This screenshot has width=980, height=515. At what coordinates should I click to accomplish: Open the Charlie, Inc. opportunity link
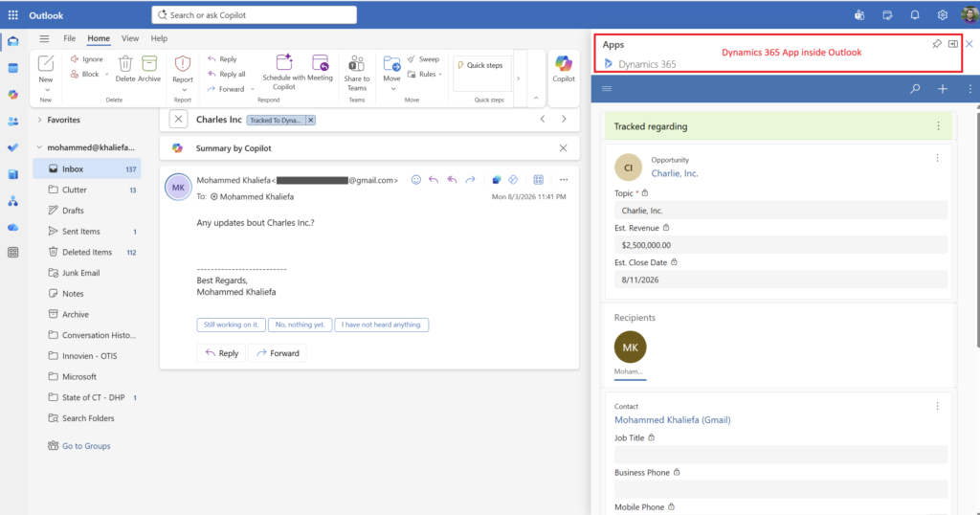pos(675,174)
